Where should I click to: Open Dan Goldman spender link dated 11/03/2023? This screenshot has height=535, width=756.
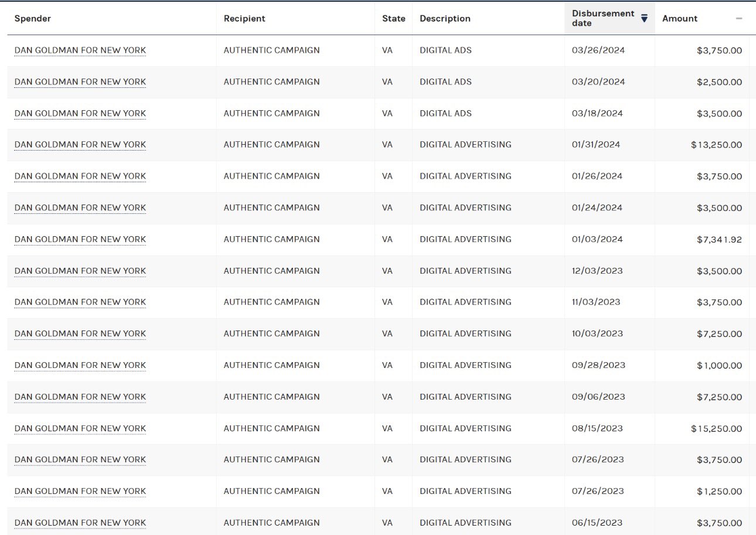pyautogui.click(x=80, y=302)
